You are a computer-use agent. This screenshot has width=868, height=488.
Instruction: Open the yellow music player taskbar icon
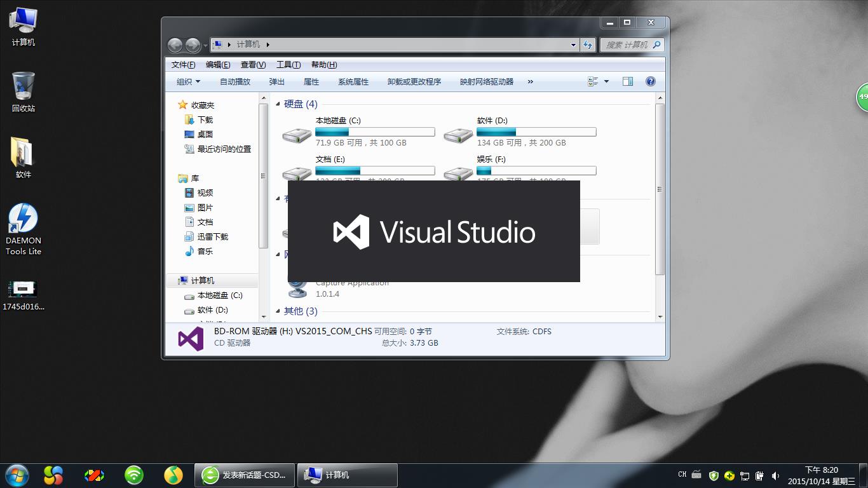[x=173, y=475]
